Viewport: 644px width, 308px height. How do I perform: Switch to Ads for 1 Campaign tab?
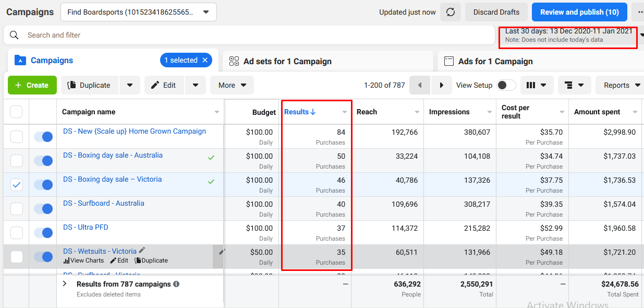tap(540, 61)
